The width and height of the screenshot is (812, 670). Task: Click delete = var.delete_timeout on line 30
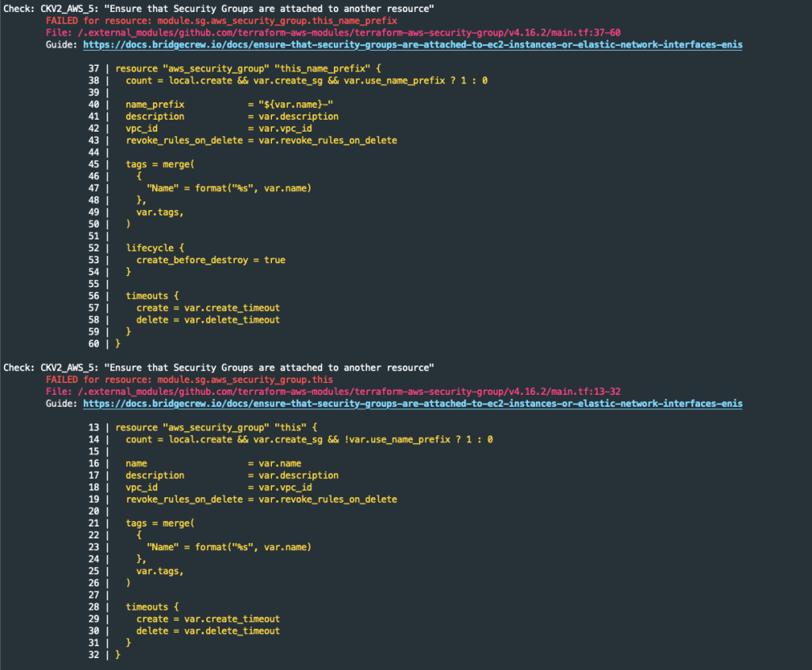point(208,631)
